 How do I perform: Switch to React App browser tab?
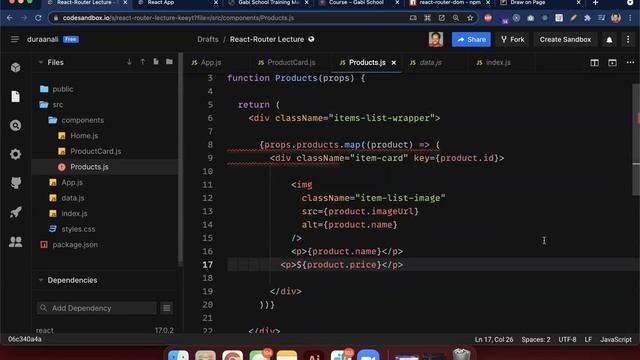click(161, 3)
